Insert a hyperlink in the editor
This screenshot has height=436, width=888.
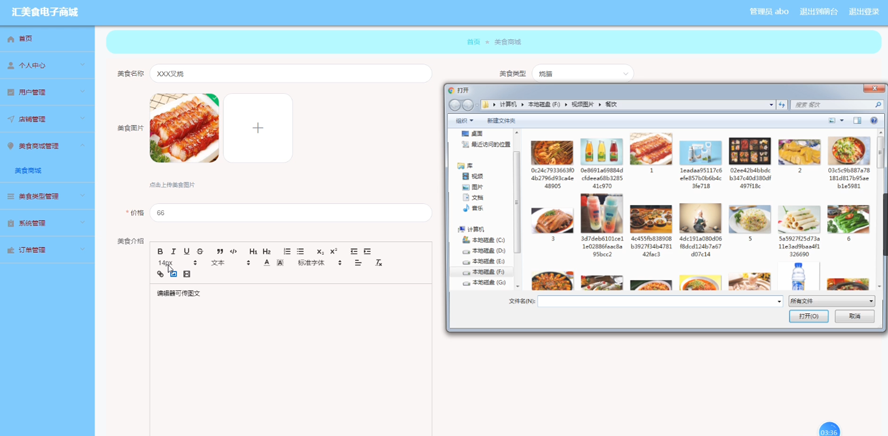click(160, 274)
